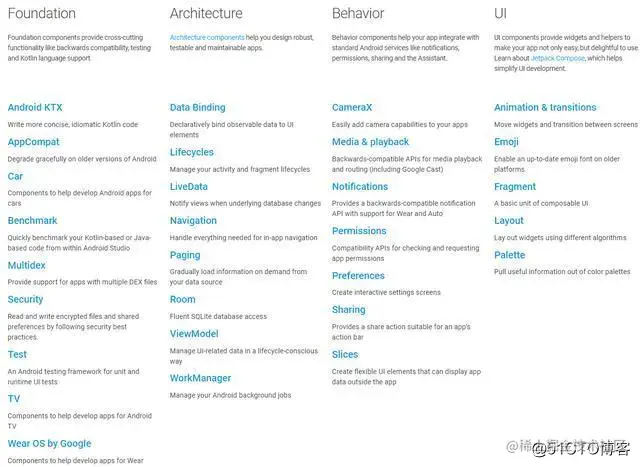Go to the Navigation component page
This screenshot has height=467, width=640.
click(193, 220)
